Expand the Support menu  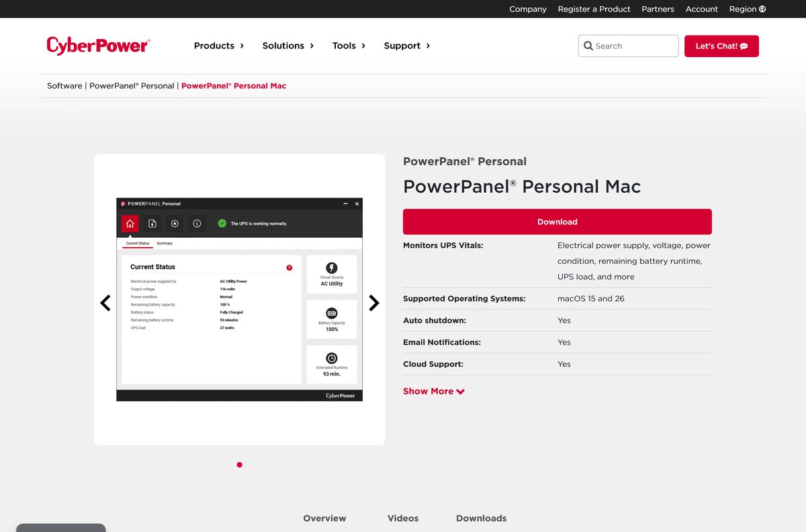407,46
